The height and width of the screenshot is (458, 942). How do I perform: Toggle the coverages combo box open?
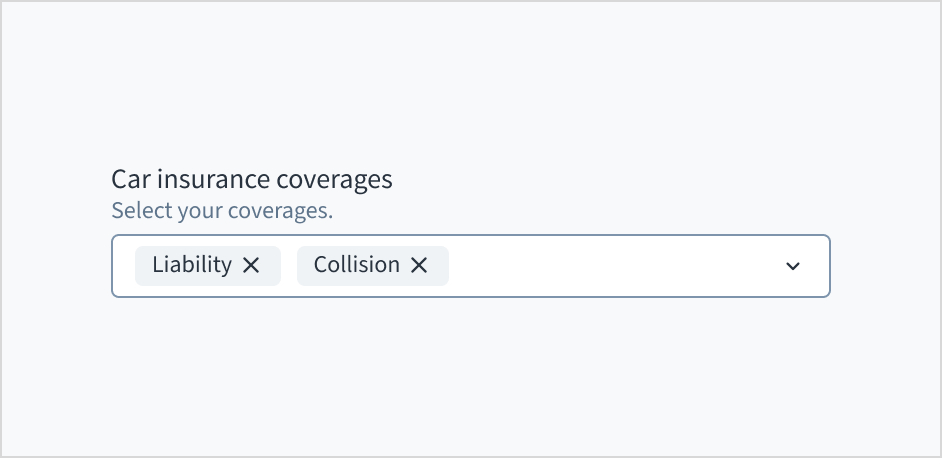(793, 266)
